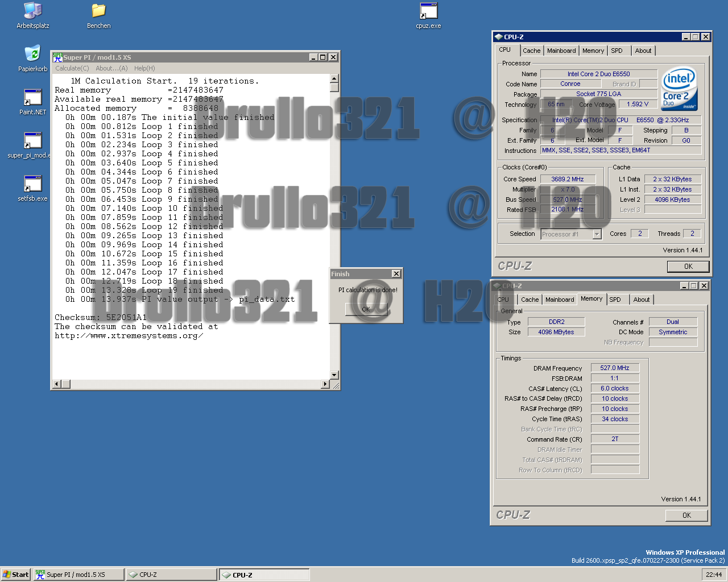Screen dimensions: 728x582
Task: Click Super PI vertical scrollbar down arrow
Action: click(334, 375)
